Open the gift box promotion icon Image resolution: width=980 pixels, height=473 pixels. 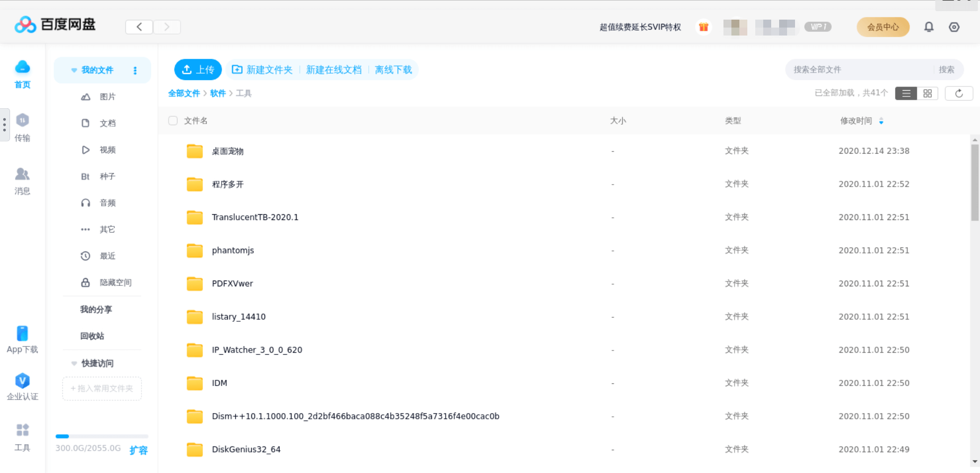(703, 27)
